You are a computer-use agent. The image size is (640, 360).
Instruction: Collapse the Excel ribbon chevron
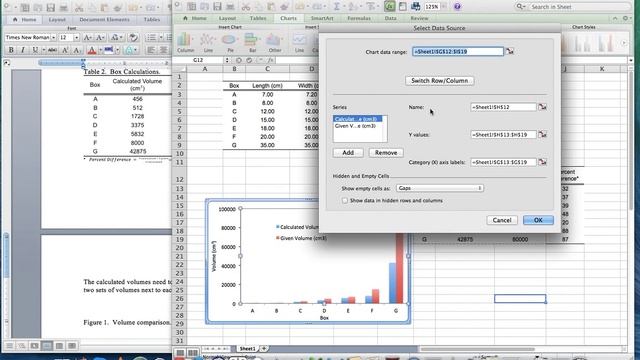point(615,18)
